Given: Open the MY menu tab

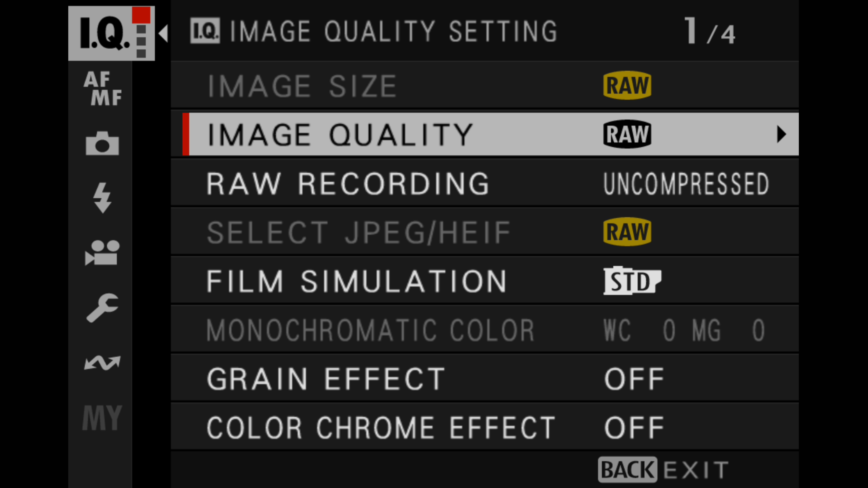Looking at the screenshot, I should tap(102, 418).
